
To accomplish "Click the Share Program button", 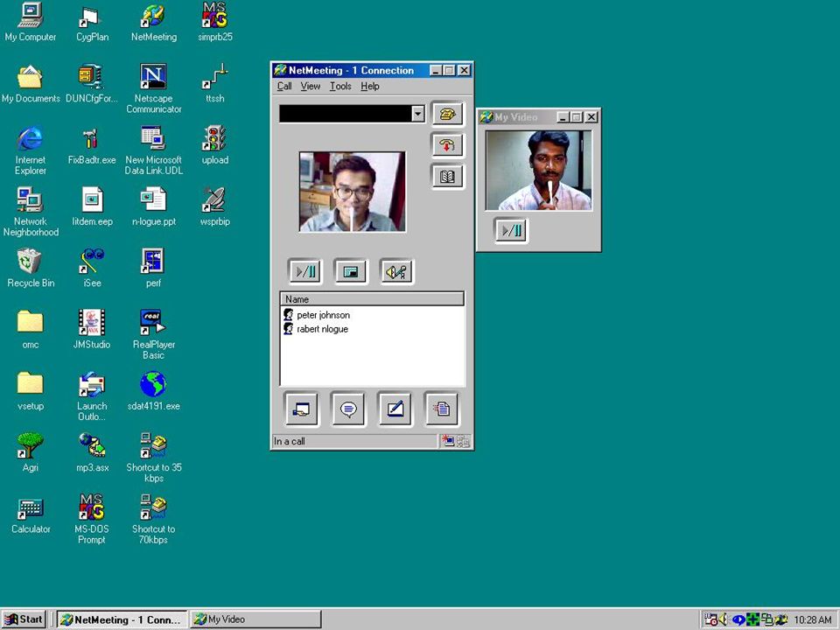I will tap(301, 409).
